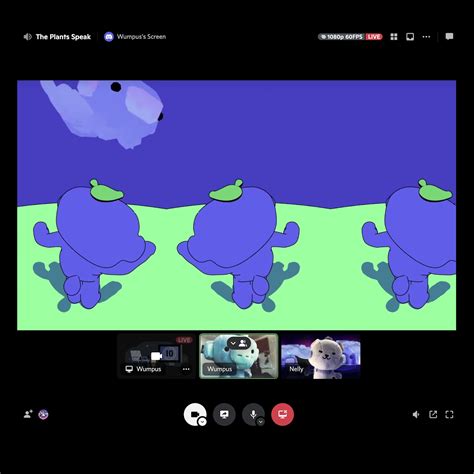Click the share your screen button
This screenshot has height=474, width=474.
[224, 414]
